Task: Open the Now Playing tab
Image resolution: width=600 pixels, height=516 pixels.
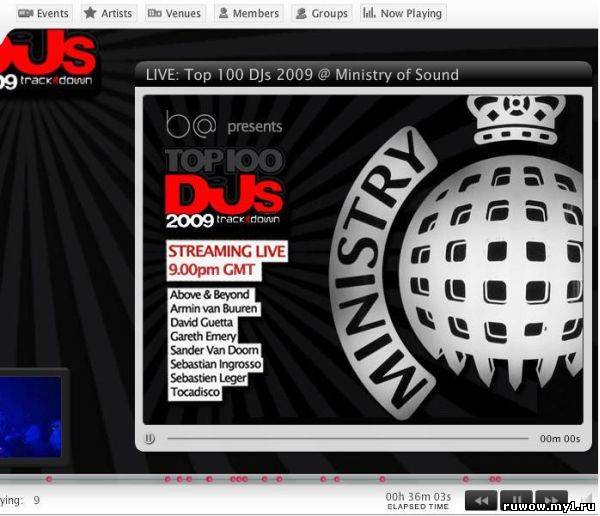Action: tap(403, 13)
